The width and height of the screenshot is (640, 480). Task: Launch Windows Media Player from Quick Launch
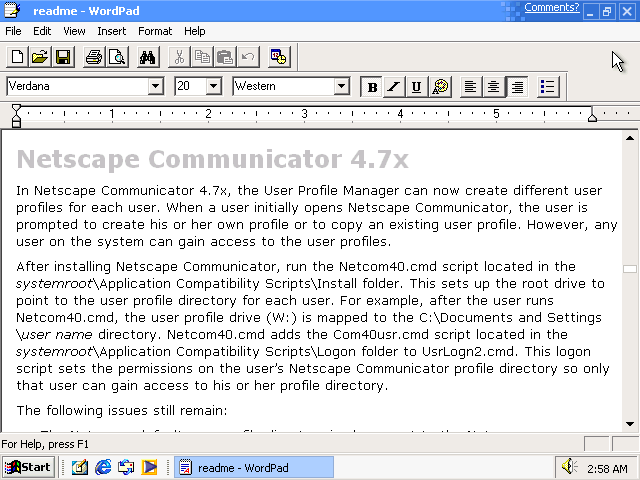click(x=149, y=467)
